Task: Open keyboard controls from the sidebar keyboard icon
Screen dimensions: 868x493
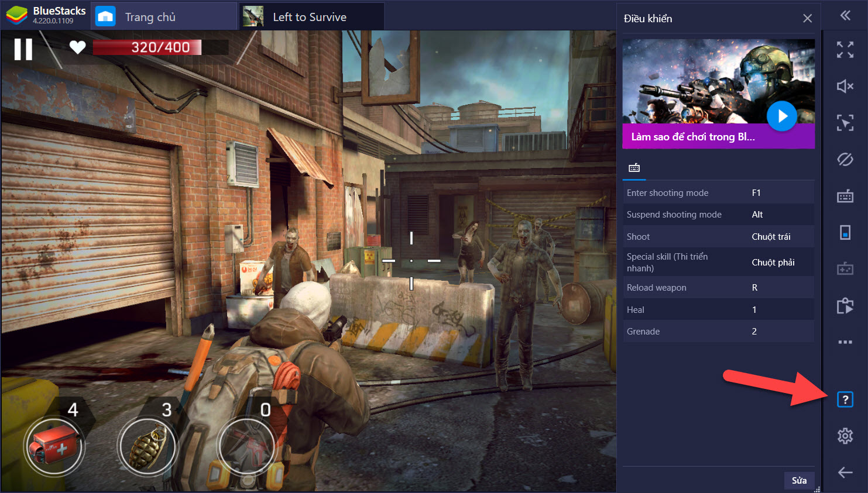Action: coord(845,196)
